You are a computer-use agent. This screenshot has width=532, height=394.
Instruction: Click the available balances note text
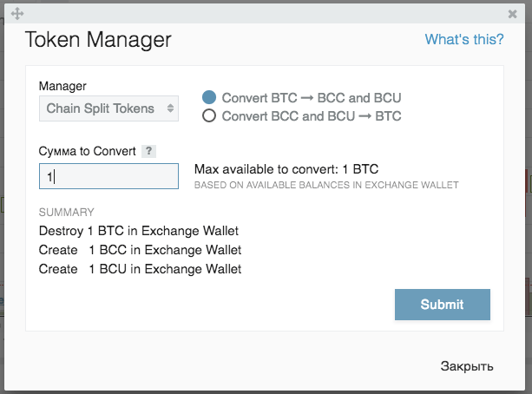pyautogui.click(x=326, y=185)
